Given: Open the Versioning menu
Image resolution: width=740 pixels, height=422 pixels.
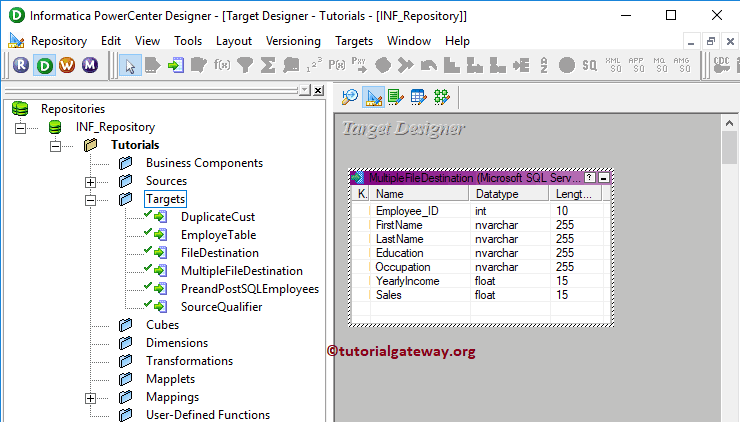Looking at the screenshot, I should 293,41.
